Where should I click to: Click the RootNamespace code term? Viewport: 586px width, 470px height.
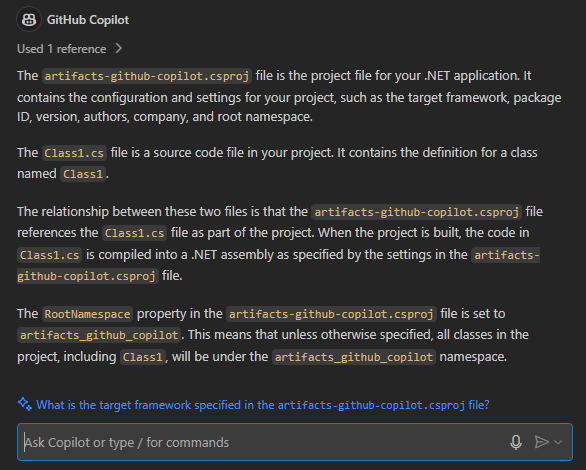click(87, 314)
